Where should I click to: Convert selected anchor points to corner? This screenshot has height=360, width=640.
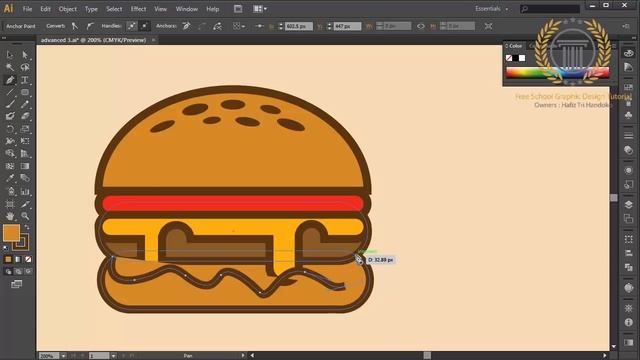click(75, 26)
